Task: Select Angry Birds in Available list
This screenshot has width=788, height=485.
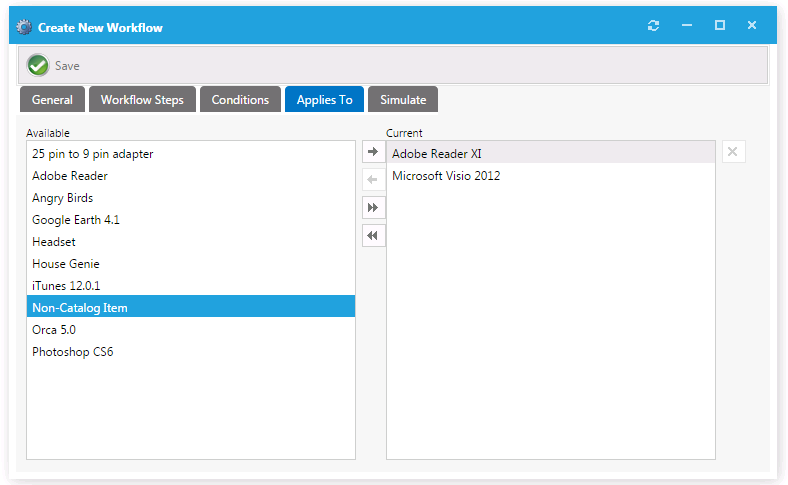Action: [62, 198]
